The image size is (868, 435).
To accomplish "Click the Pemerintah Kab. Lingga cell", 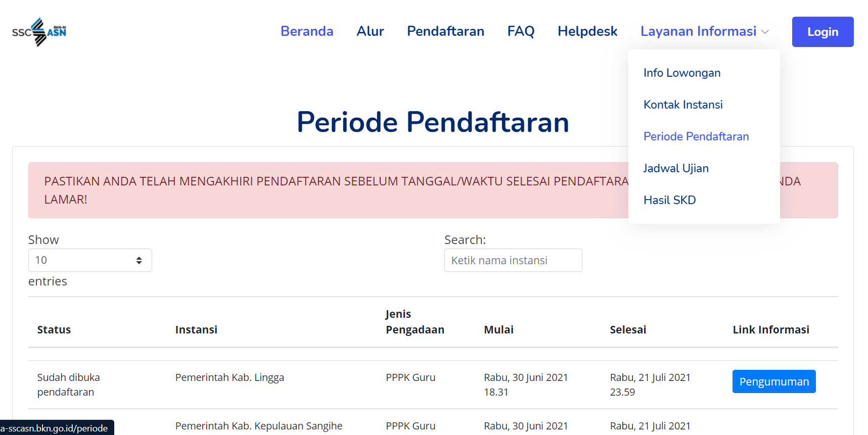I will point(230,377).
